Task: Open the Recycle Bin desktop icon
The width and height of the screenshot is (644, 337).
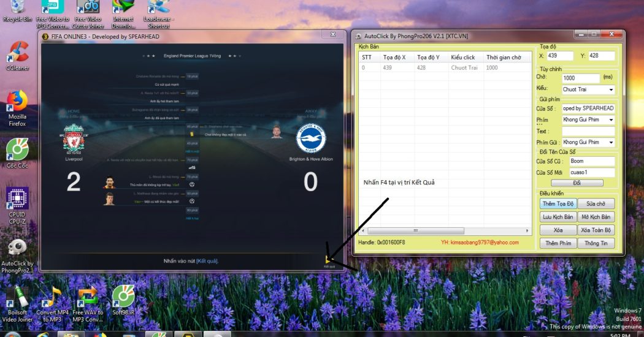Action: [17, 10]
